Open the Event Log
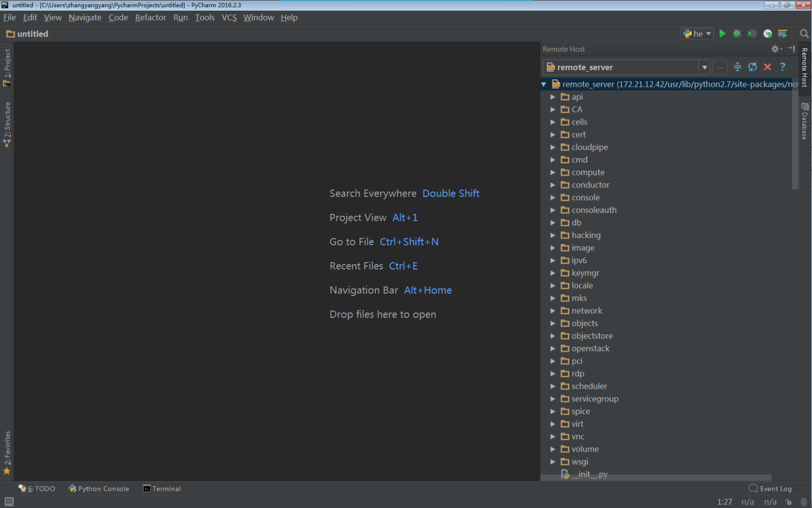 click(770, 489)
